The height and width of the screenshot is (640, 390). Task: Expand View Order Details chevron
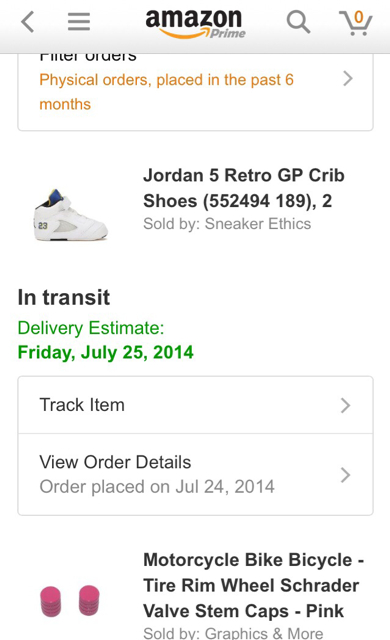click(x=345, y=475)
